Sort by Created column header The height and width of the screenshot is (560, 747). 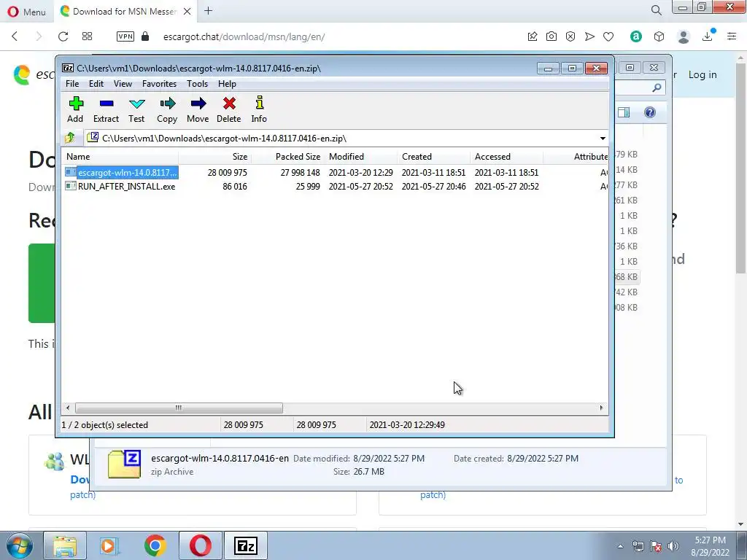[x=433, y=157]
